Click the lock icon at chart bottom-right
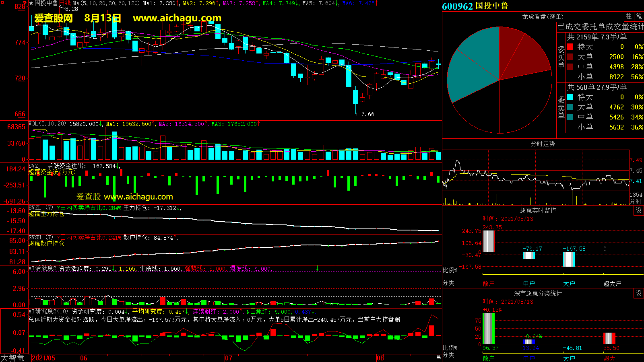Viewport: 644px width, 362px height. coord(438,357)
